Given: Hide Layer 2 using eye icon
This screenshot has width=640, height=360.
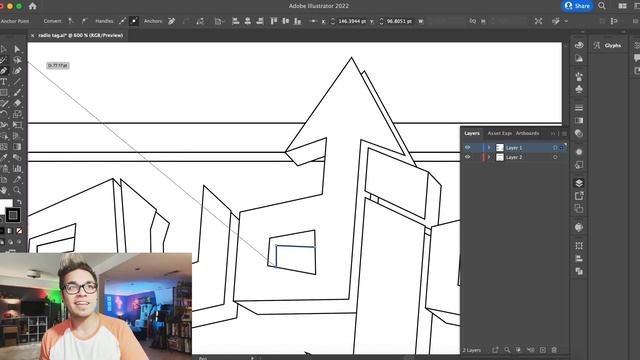Looking at the screenshot, I should (468, 157).
